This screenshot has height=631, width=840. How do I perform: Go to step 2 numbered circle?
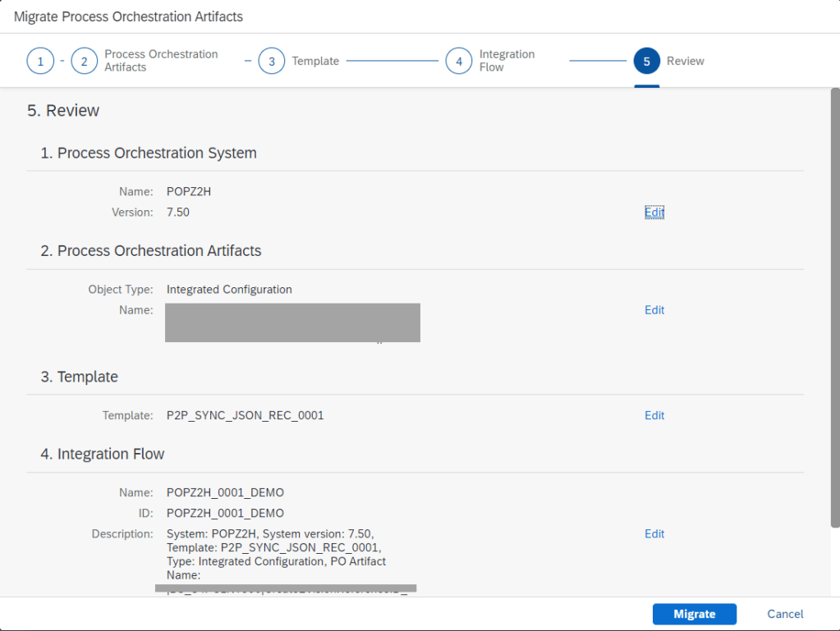click(x=85, y=62)
